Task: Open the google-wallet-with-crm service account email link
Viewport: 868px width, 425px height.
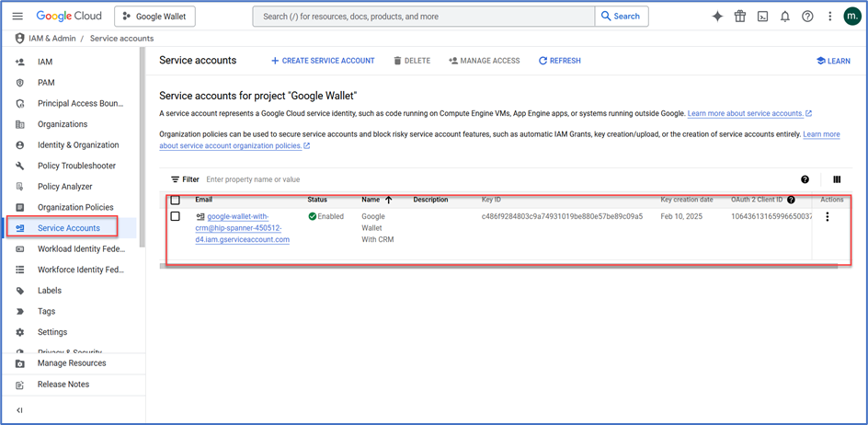Action: point(244,228)
